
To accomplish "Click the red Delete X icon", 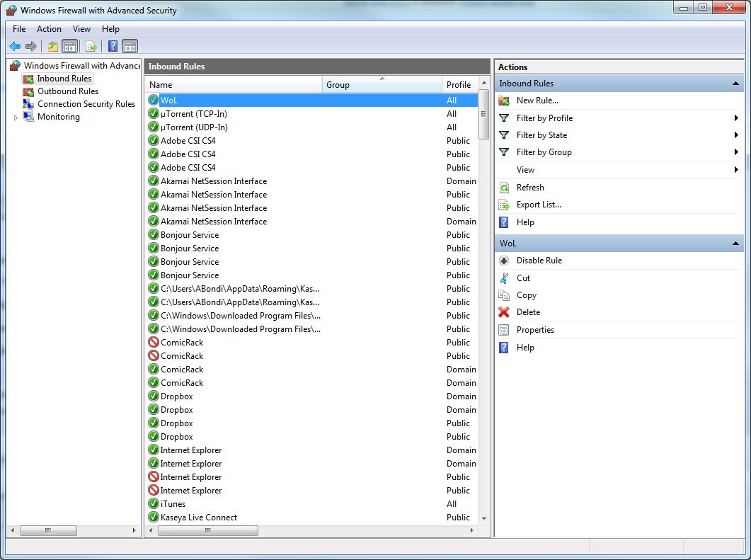I will [504, 312].
